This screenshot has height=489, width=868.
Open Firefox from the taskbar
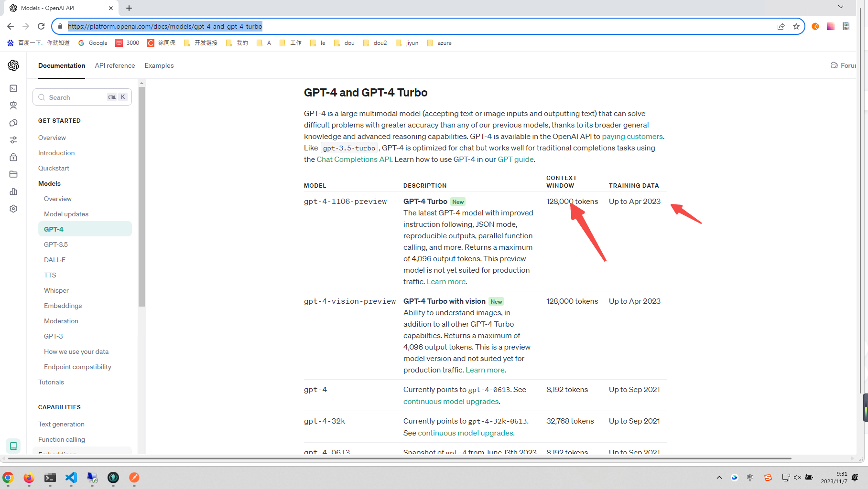(29, 478)
